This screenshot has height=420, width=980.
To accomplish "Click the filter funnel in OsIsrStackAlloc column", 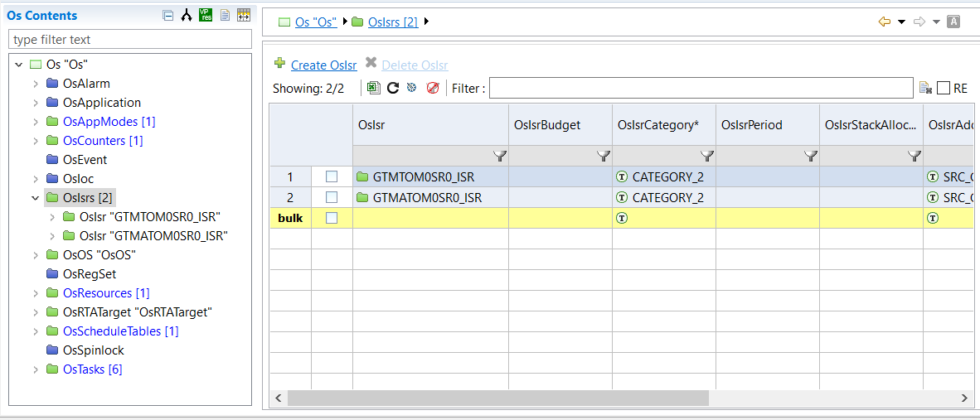I will coord(915,156).
